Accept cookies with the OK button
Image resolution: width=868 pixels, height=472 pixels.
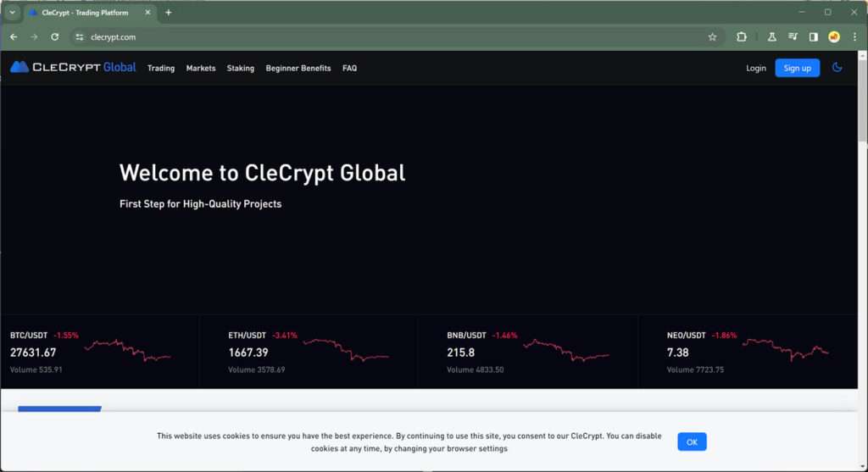coord(692,441)
